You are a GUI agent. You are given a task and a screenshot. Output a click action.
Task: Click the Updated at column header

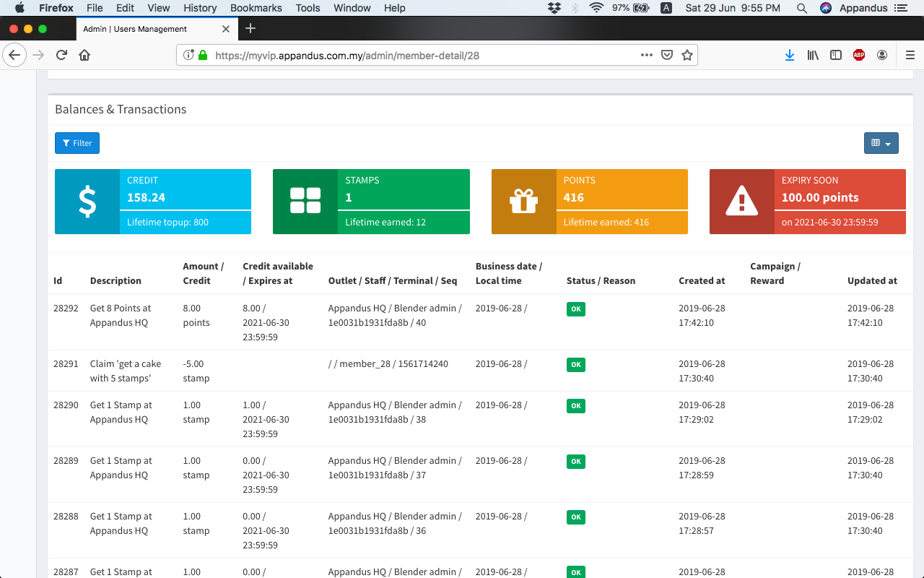(872, 280)
